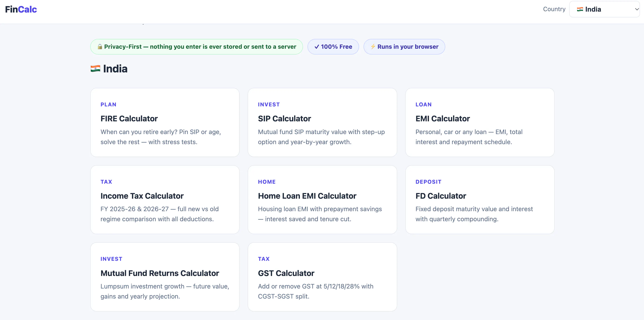Open the FIRE Calculator card

pos(165,122)
